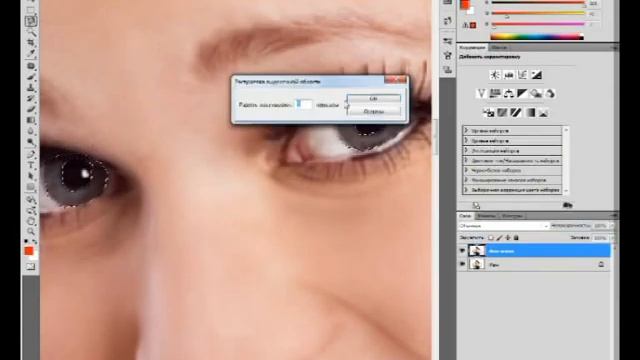Add a Channel Mixer adjustment layer

[550, 94]
